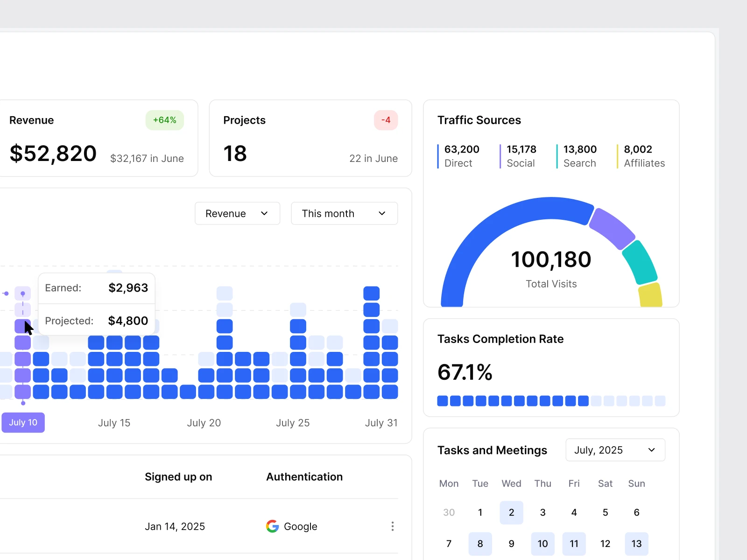This screenshot has height=560, width=747.
Task: Toggle the day 8 calendar highlight
Action: point(480,544)
